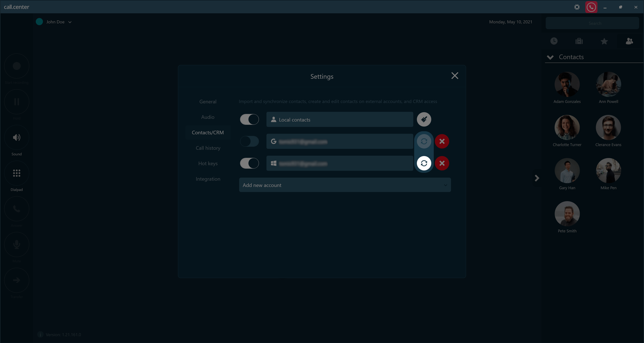
Task: Click the Sound/speaker icon in sidebar
Action: tap(17, 137)
